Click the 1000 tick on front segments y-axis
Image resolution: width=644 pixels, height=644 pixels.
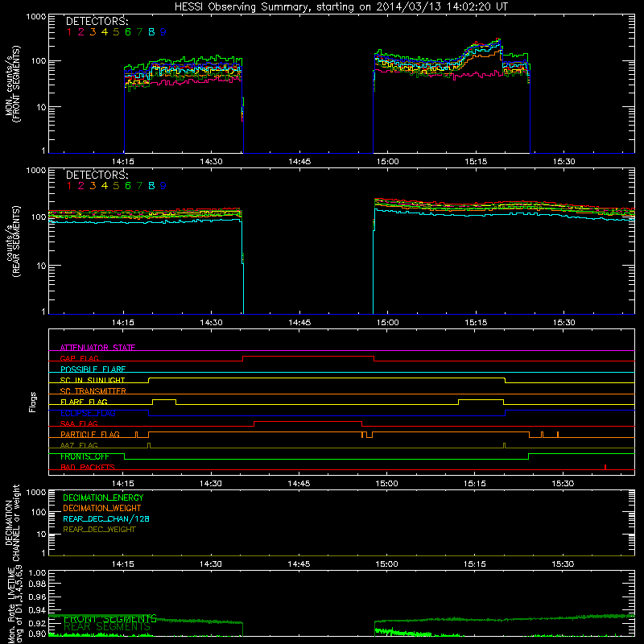tap(36, 17)
